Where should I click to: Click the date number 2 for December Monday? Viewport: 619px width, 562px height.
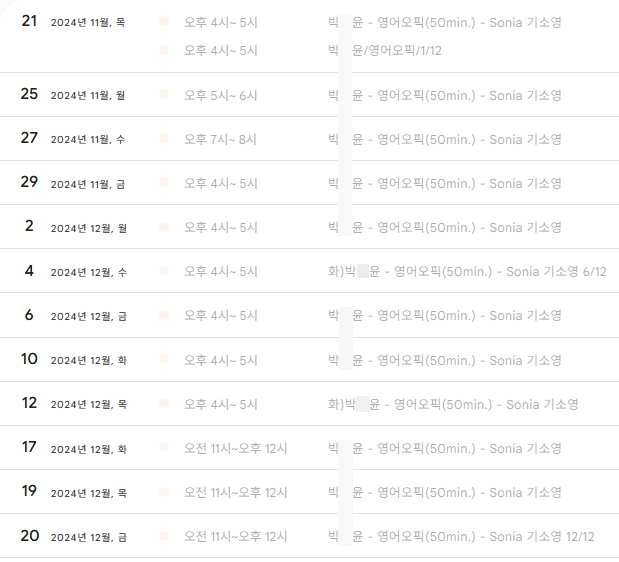[29, 226]
